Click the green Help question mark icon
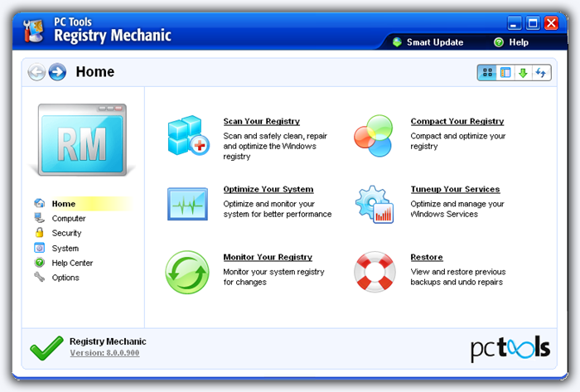The width and height of the screenshot is (580, 392). point(499,42)
